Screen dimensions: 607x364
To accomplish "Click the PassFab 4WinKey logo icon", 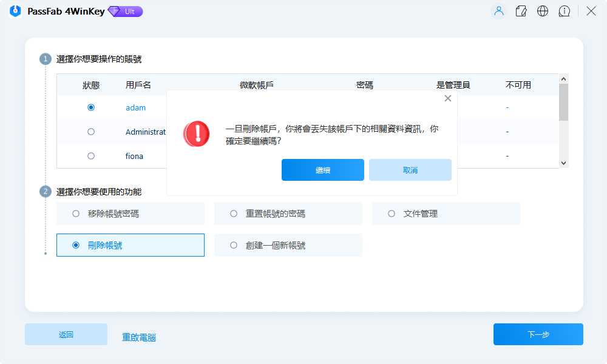I will point(15,10).
